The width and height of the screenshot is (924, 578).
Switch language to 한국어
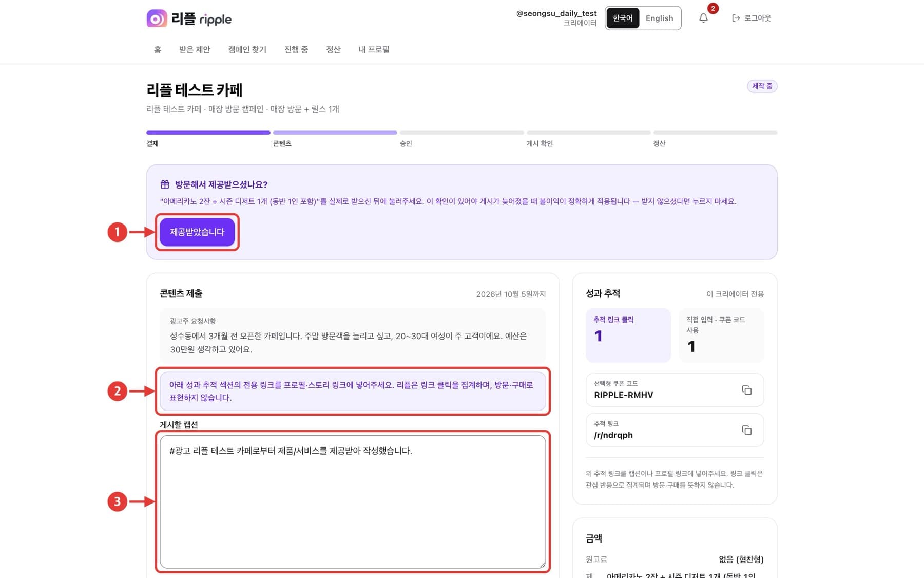point(623,18)
